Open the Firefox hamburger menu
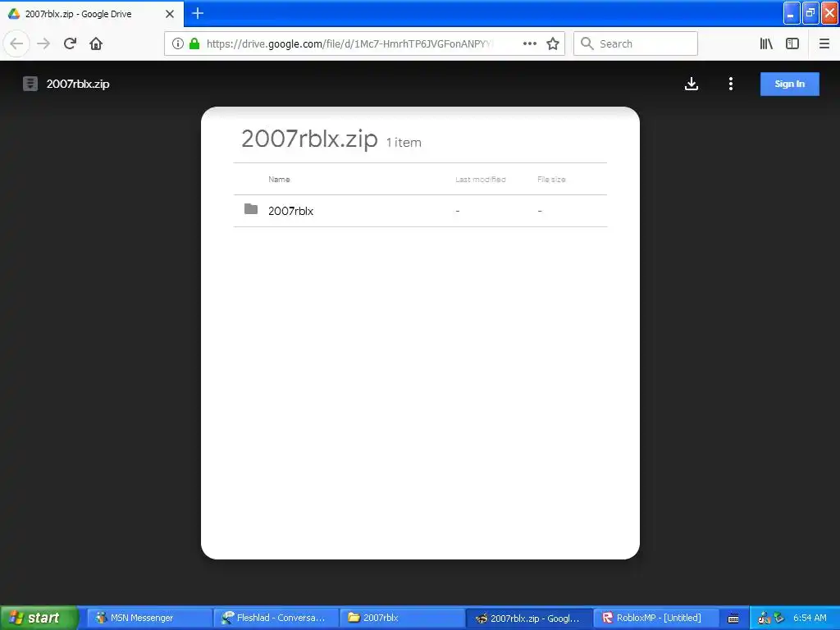 coord(824,43)
